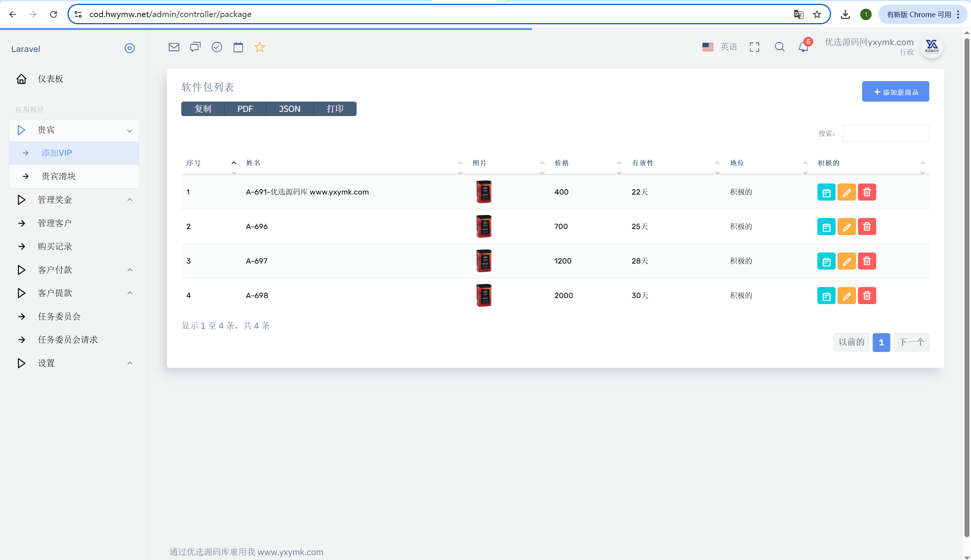971x560 pixels.
Task: Click the mail envelope icon in top toolbar
Action: coord(174,47)
